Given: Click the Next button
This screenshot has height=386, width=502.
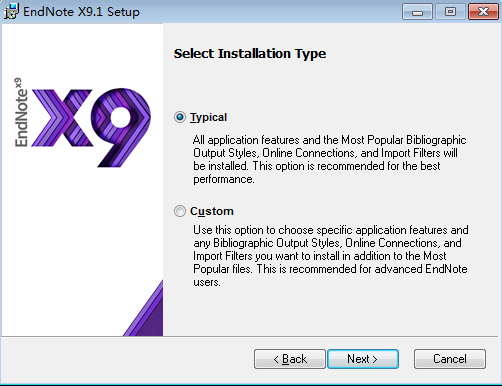Looking at the screenshot, I should [x=363, y=359].
